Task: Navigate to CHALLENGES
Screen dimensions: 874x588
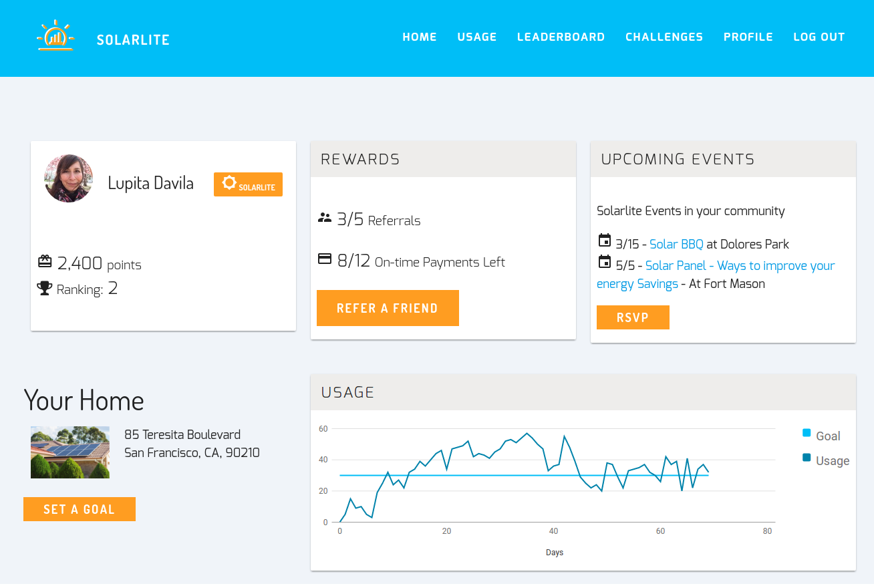Action: click(664, 37)
